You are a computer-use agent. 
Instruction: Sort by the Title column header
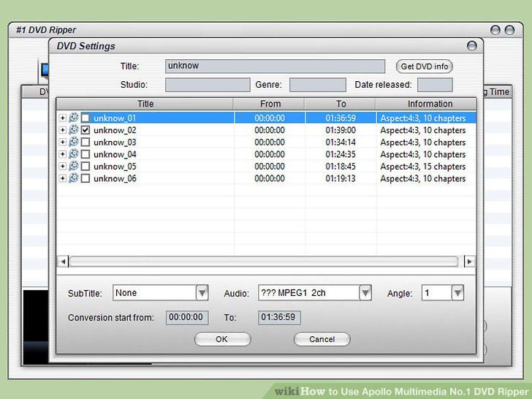[145, 104]
